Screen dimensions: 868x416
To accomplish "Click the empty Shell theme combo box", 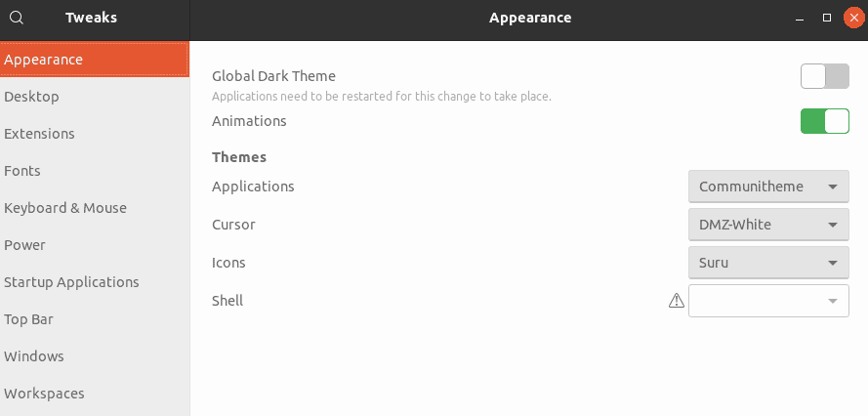I will (768, 301).
